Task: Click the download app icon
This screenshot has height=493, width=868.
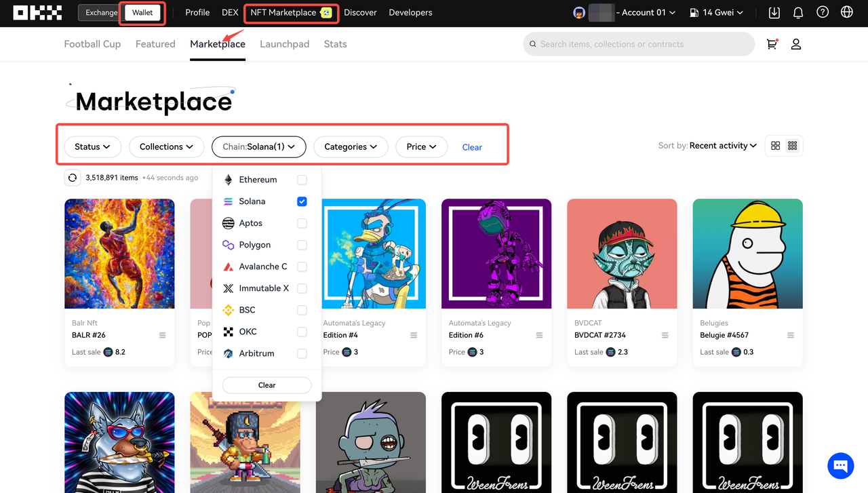Action: 774,12
